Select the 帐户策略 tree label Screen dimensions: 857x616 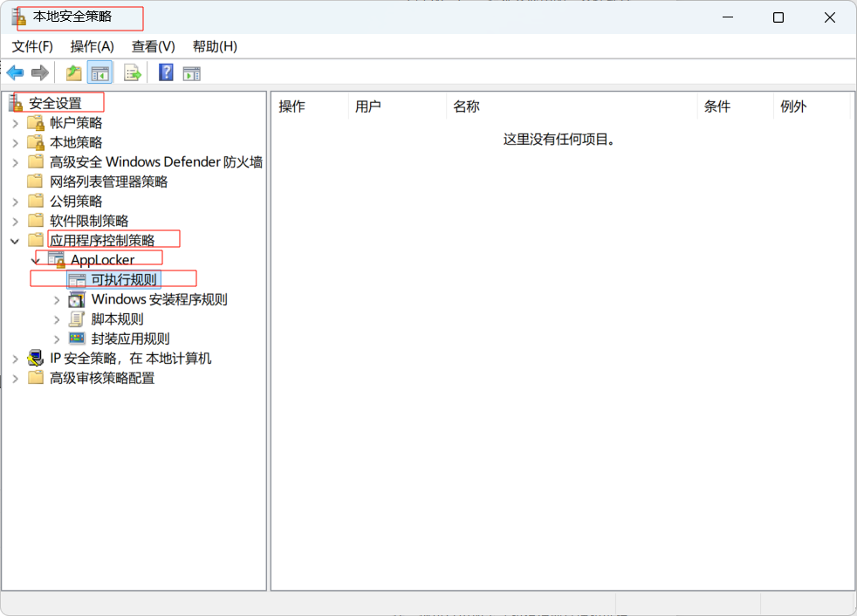click(x=76, y=123)
